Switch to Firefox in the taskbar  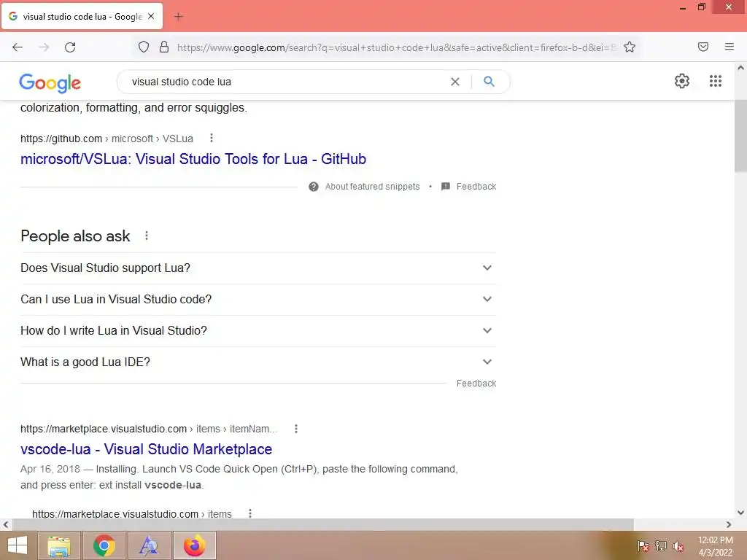[194, 545]
